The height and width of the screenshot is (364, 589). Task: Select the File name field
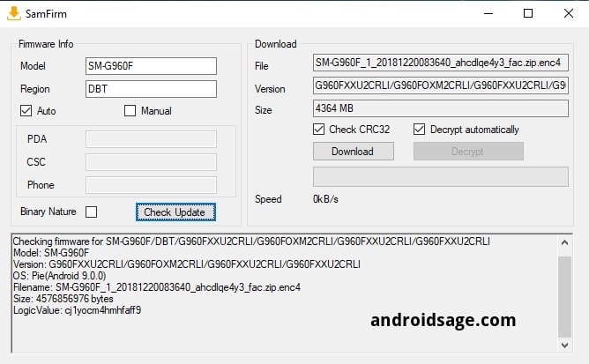click(441, 63)
